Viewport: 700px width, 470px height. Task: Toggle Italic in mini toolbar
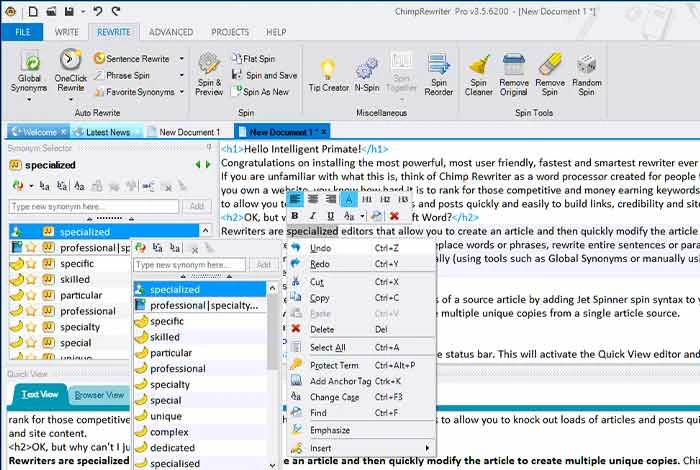312,216
